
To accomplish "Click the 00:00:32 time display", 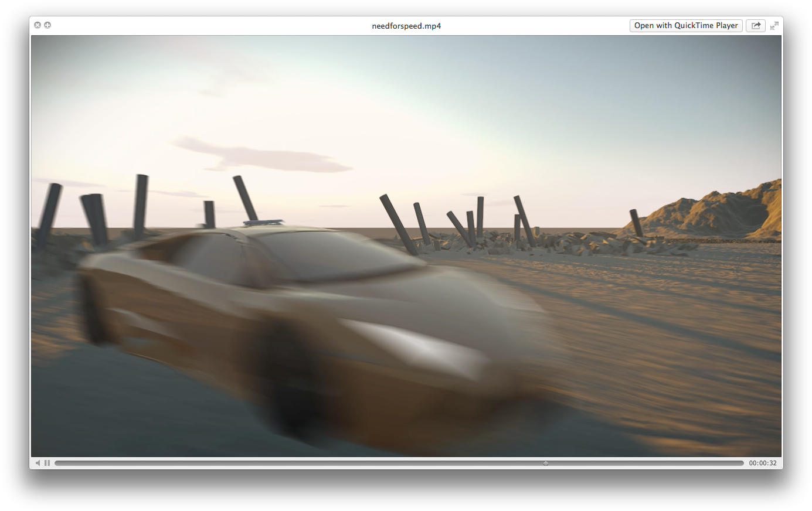I will pos(762,462).
